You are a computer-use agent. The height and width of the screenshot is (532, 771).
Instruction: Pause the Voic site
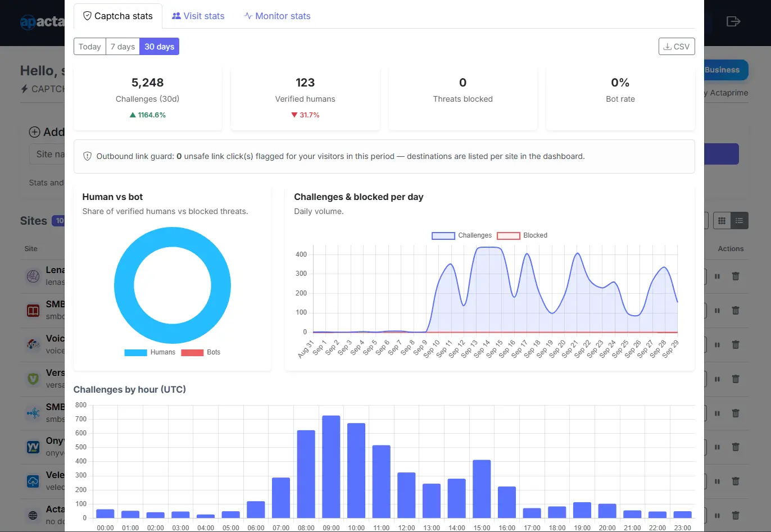click(717, 345)
